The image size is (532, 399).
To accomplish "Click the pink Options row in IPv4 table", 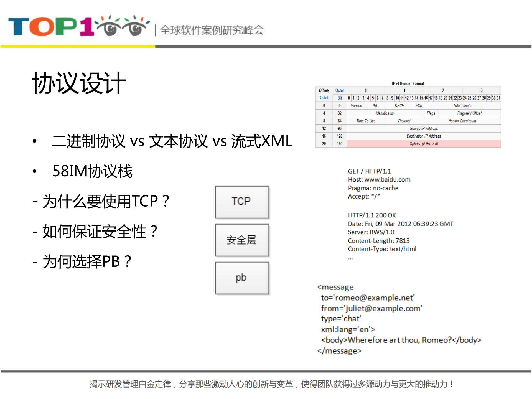I will [x=423, y=144].
